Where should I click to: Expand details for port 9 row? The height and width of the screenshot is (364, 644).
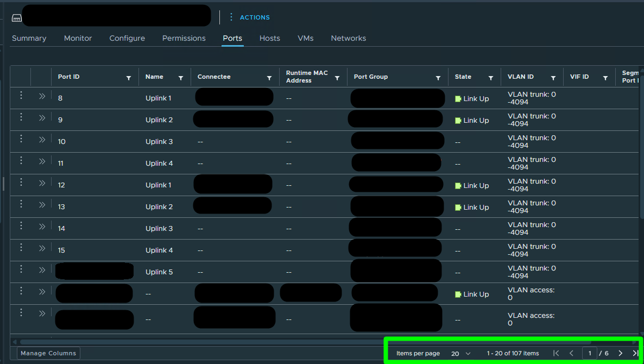coord(42,118)
